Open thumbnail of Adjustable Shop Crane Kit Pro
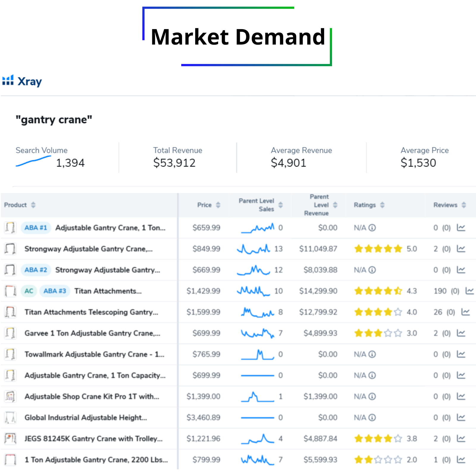Image resolution: width=476 pixels, height=476 pixels. (10, 397)
